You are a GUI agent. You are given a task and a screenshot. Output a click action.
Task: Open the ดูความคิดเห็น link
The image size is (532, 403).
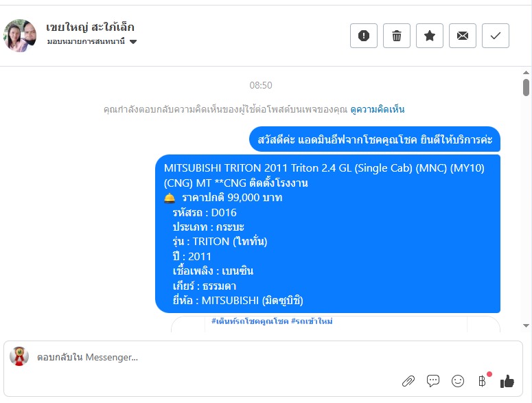tap(378, 109)
